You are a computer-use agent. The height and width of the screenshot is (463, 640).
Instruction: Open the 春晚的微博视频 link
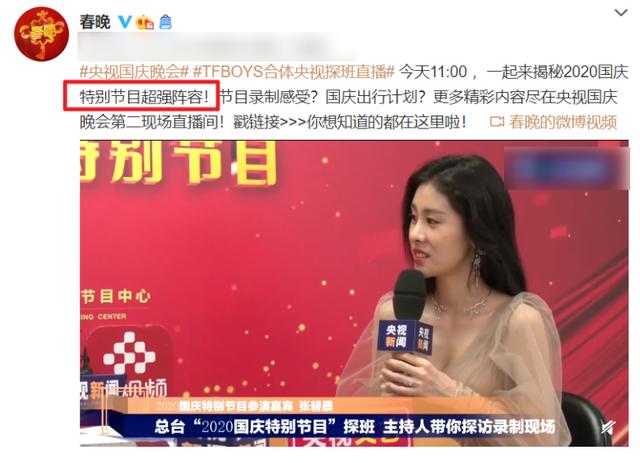(x=563, y=122)
